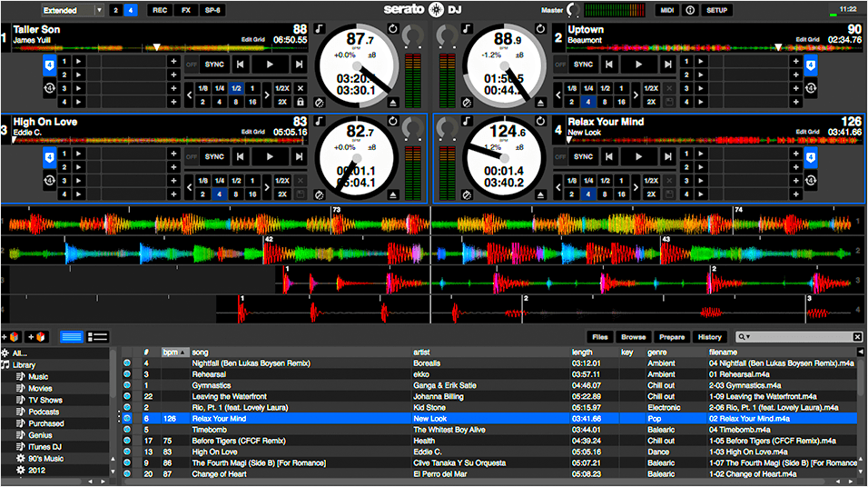This screenshot has height=487, width=868.
Task: Click the info icon next to MIDI
Action: pos(690,10)
